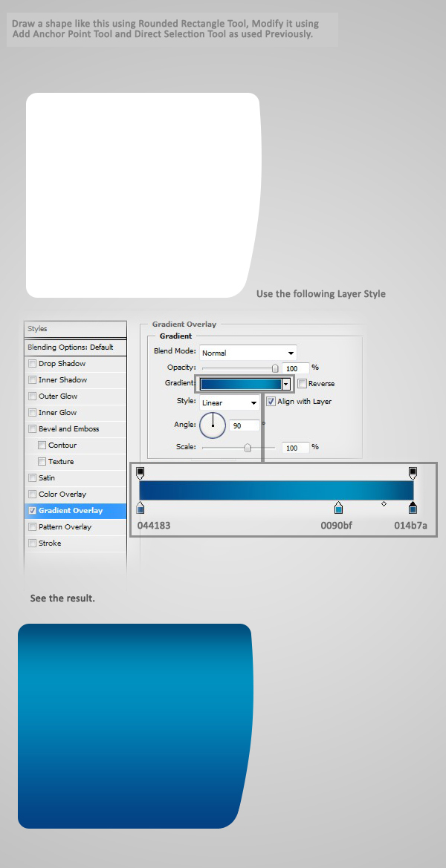
Task: Enable the Drop Shadow checkbox
Action: coord(32,364)
